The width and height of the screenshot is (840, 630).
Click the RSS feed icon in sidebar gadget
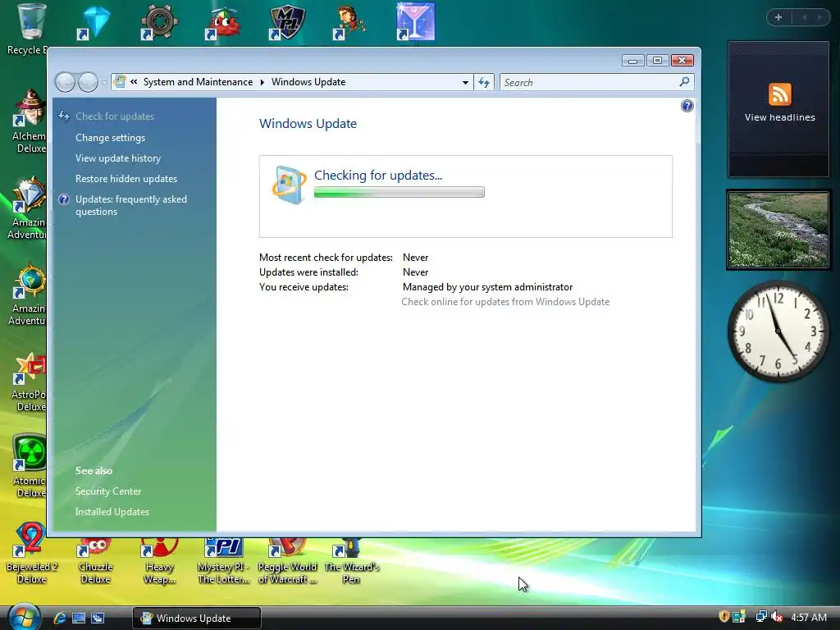click(779, 94)
